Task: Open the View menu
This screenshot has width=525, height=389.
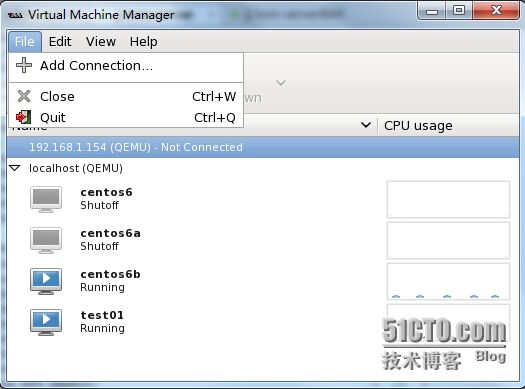Action: pyautogui.click(x=101, y=42)
